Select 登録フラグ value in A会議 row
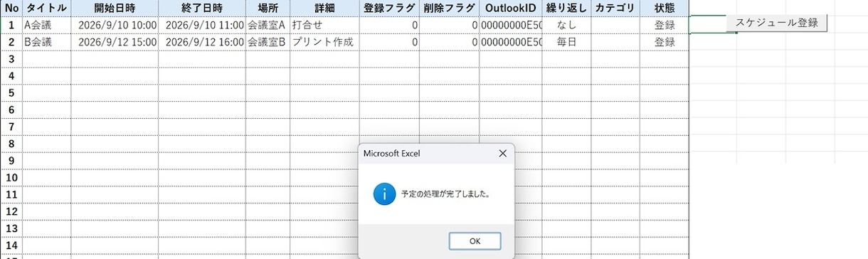The height and width of the screenshot is (259, 868). pyautogui.click(x=389, y=25)
